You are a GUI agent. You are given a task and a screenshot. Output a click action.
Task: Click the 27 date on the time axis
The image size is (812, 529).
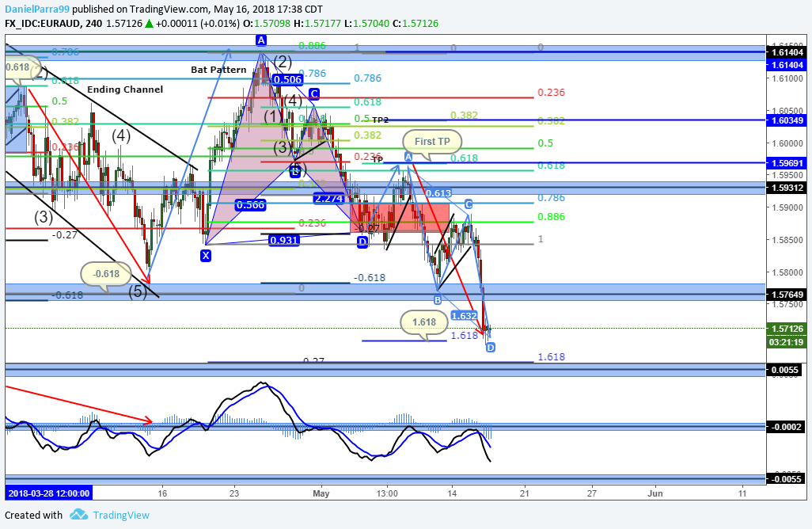coord(591,493)
